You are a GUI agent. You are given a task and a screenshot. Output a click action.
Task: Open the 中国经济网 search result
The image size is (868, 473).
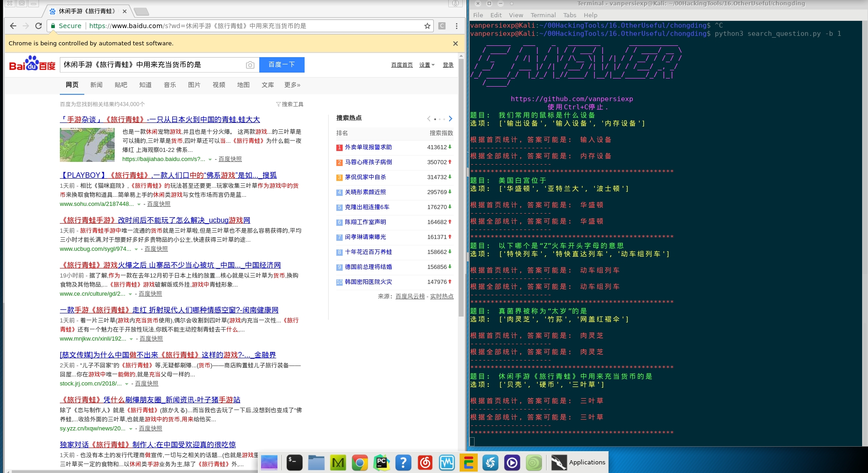(x=170, y=265)
